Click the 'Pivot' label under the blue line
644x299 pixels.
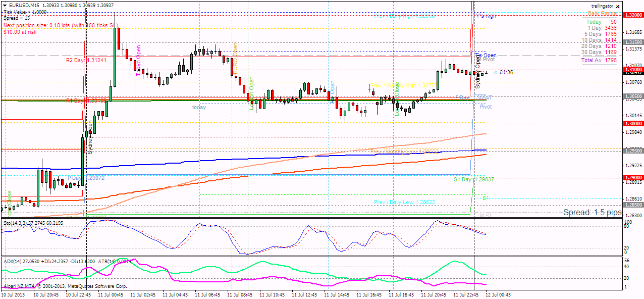(486, 107)
